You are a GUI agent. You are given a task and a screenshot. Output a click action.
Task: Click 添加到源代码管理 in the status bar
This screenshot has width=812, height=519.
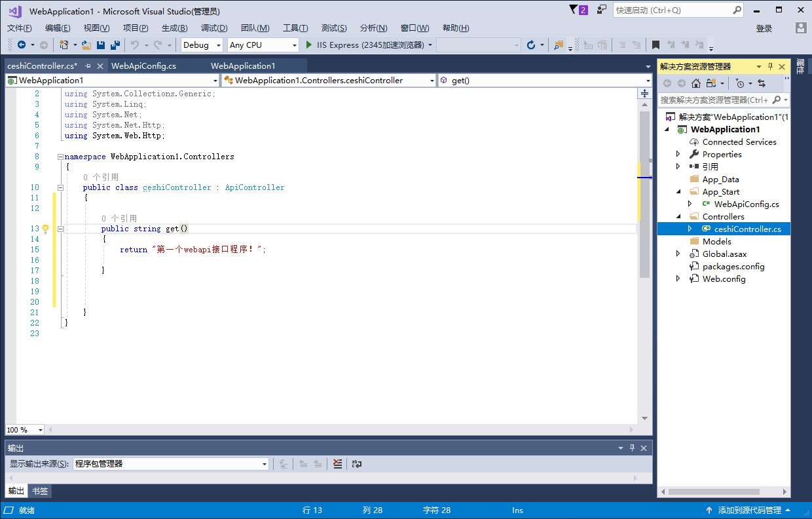pyautogui.click(x=750, y=510)
